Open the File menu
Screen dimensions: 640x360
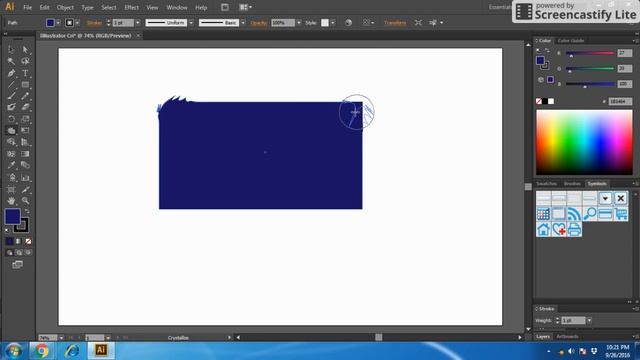point(27,7)
